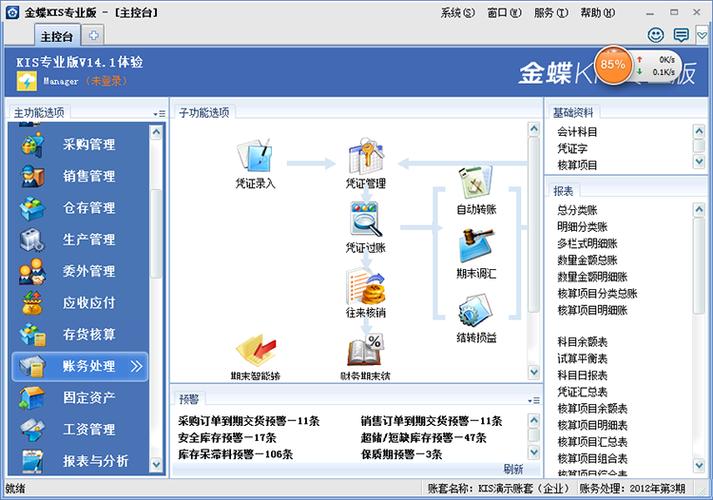This screenshot has width=713, height=500.
Task: Open the 凭证汇总表 report
Action: click(x=582, y=391)
